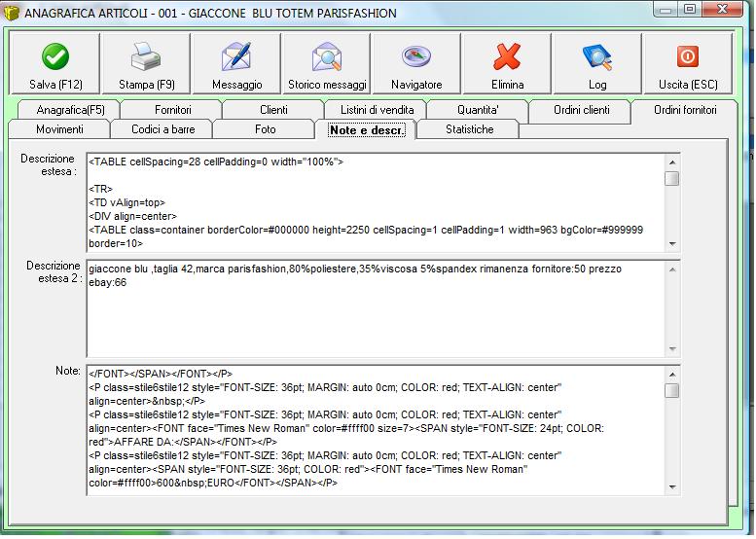Click 'AFFARE DA:' text in Note field

143,442
